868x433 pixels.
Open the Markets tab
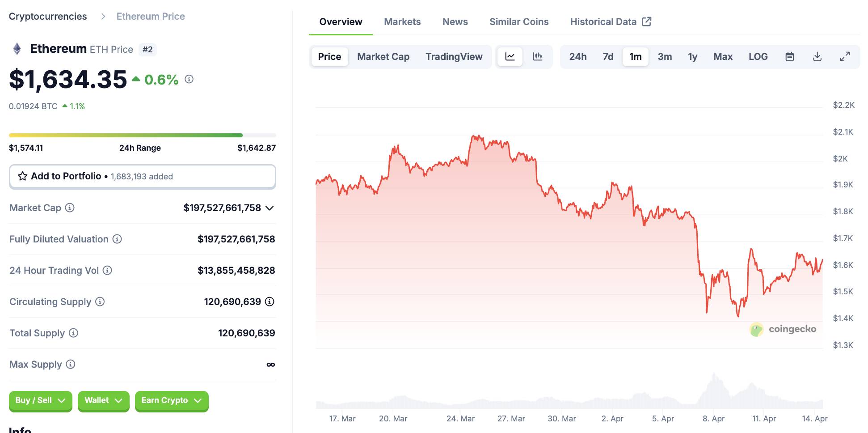pyautogui.click(x=402, y=22)
